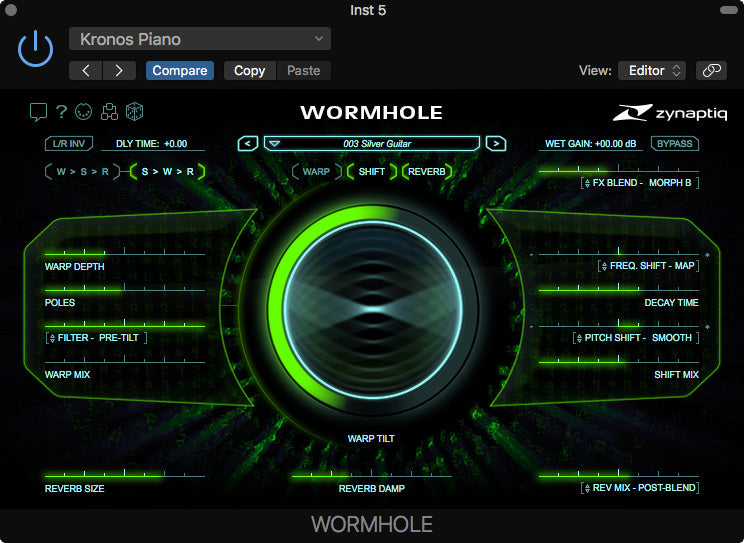Click the link chain icon
Viewport: 744px width, 543px height.
point(711,71)
